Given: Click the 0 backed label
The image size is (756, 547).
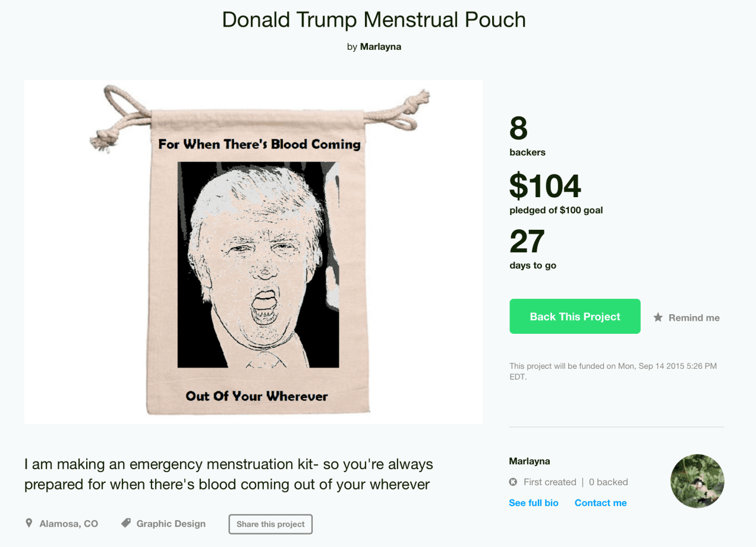Looking at the screenshot, I should [x=608, y=482].
